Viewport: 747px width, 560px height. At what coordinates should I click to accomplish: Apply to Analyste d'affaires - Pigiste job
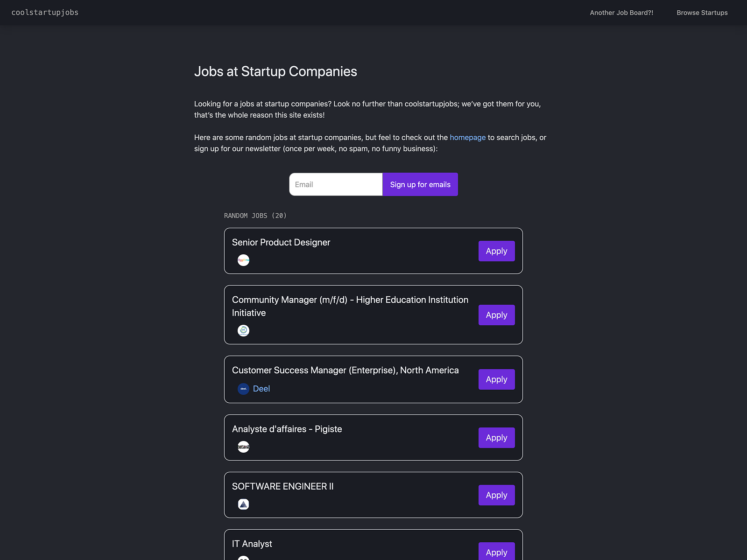click(x=497, y=438)
